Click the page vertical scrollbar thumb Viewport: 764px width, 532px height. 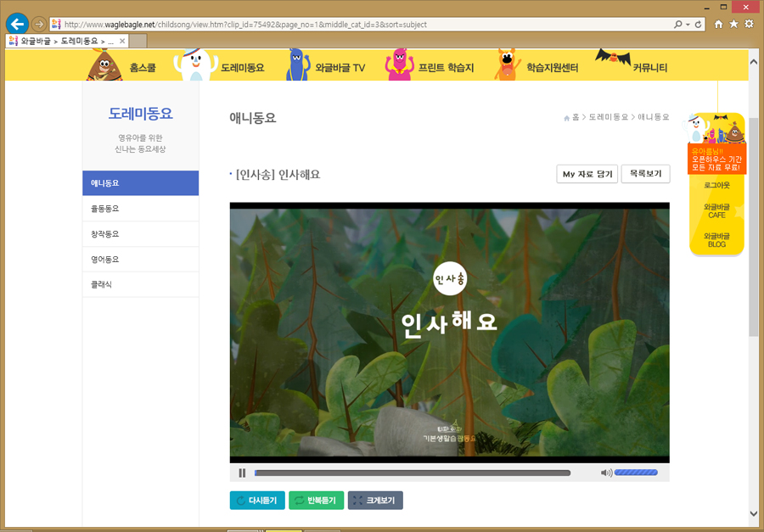point(753,227)
